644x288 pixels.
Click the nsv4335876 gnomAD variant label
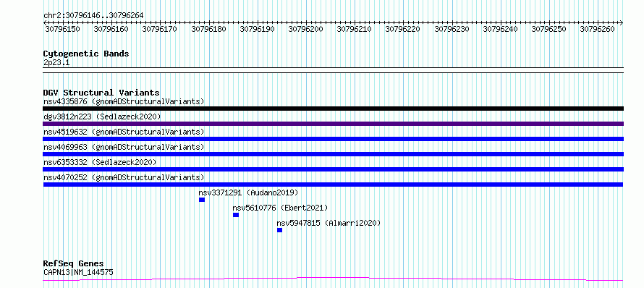click(x=124, y=101)
